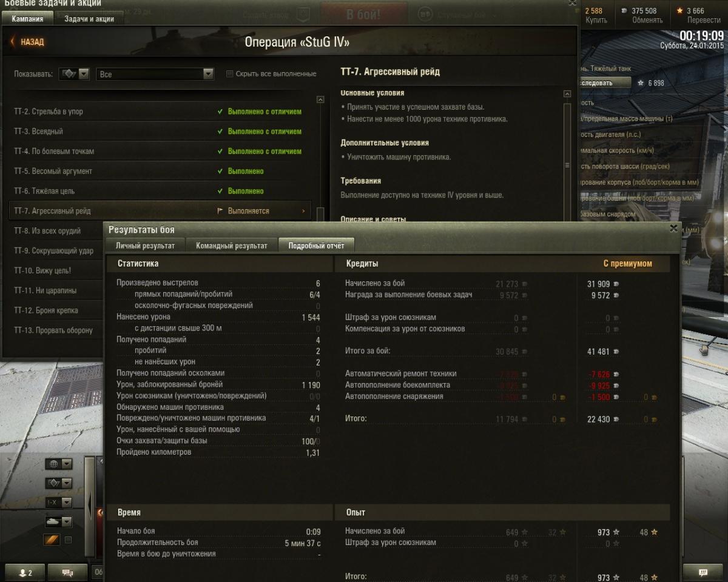This screenshot has height=582, width=728.
Task: Click the task description scrollbar grip
Action: [567, 165]
